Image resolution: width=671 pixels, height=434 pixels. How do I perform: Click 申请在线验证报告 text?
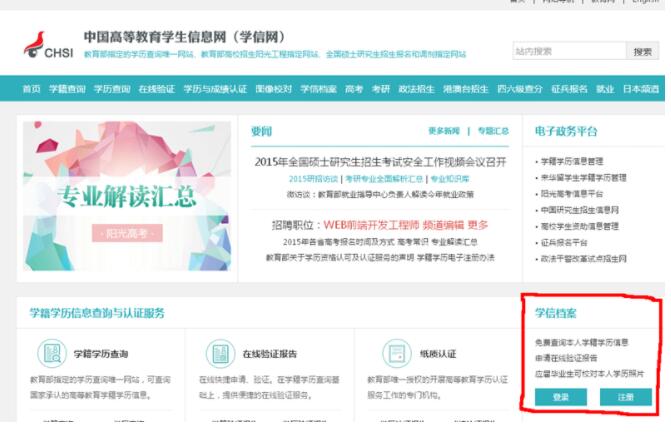point(566,358)
